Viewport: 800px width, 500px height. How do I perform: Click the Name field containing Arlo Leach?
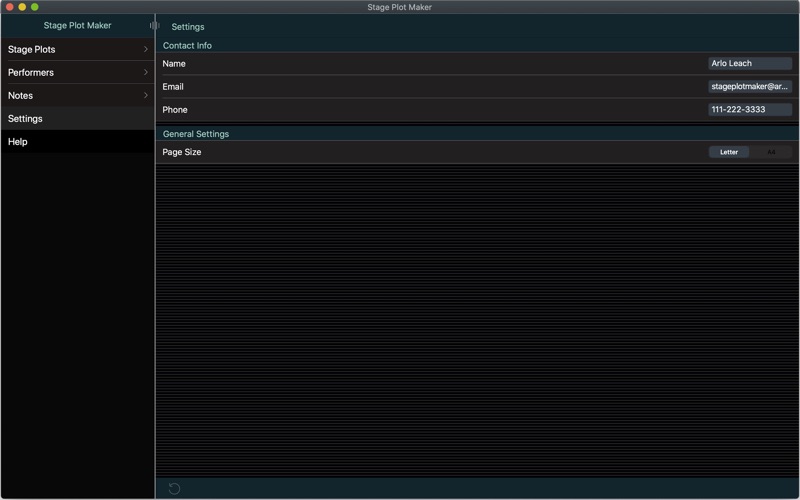pos(750,63)
